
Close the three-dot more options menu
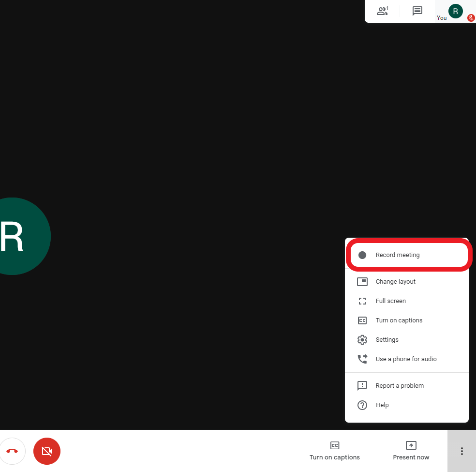point(461,451)
